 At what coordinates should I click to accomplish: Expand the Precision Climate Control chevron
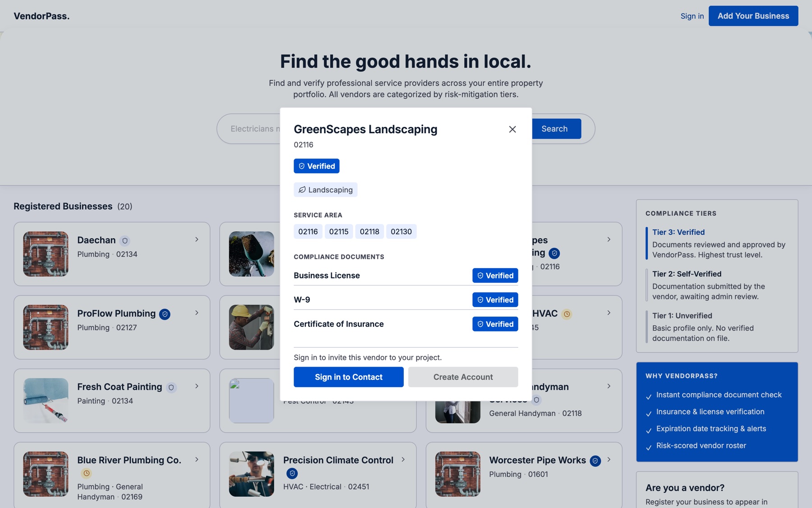(403, 459)
